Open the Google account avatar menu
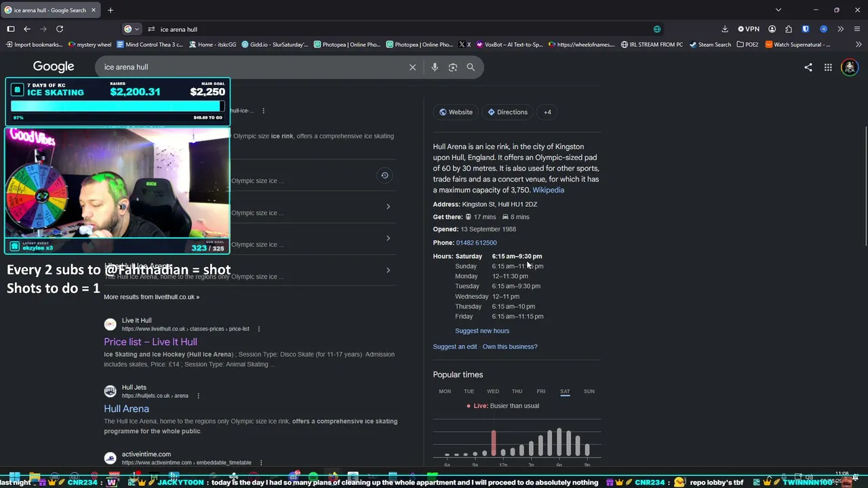 coord(849,67)
